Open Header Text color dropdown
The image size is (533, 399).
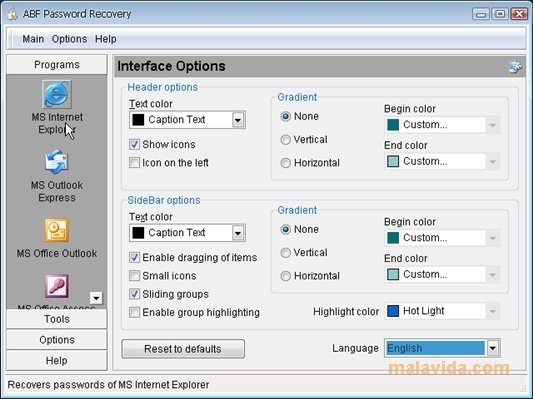coord(238,120)
